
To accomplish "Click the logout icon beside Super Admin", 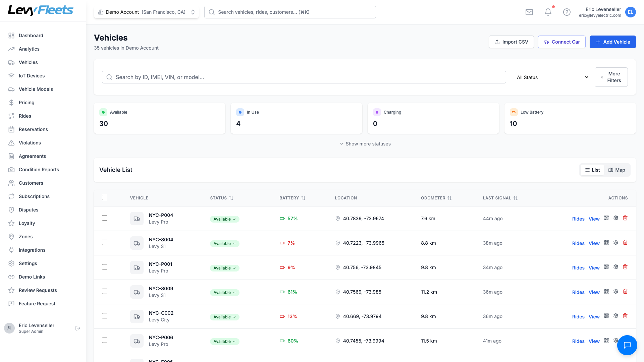I will [78, 328].
